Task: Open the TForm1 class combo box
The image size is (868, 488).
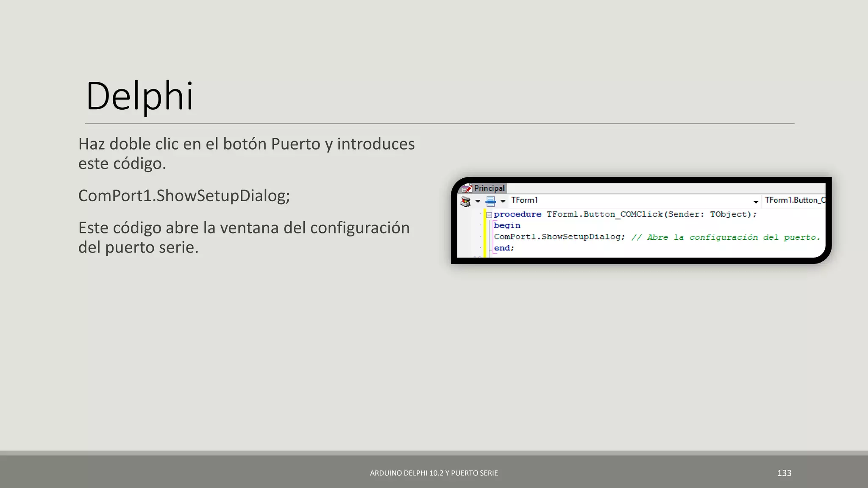Action: coord(634,200)
